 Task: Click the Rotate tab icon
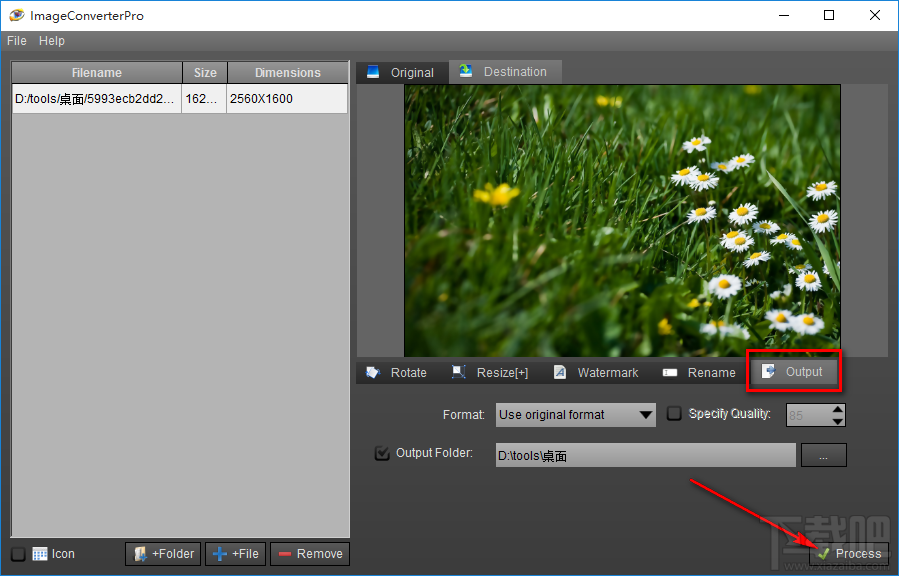point(373,373)
